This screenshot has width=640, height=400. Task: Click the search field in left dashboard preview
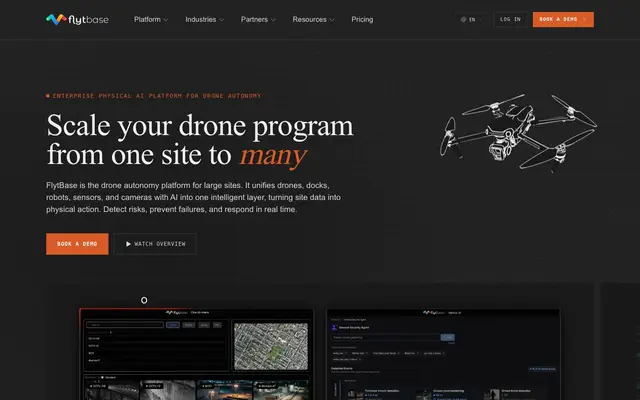click(125, 325)
